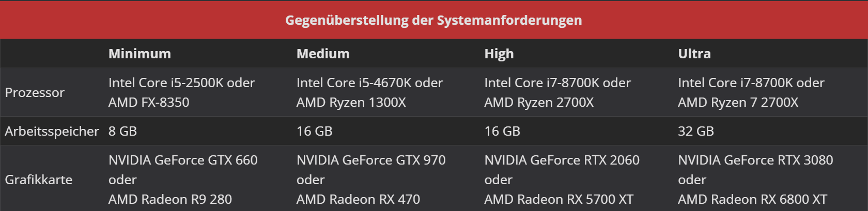This screenshot has width=868, height=211.
Task: Select the Arbeitsspeicher row label
Action: pyautogui.click(x=52, y=131)
